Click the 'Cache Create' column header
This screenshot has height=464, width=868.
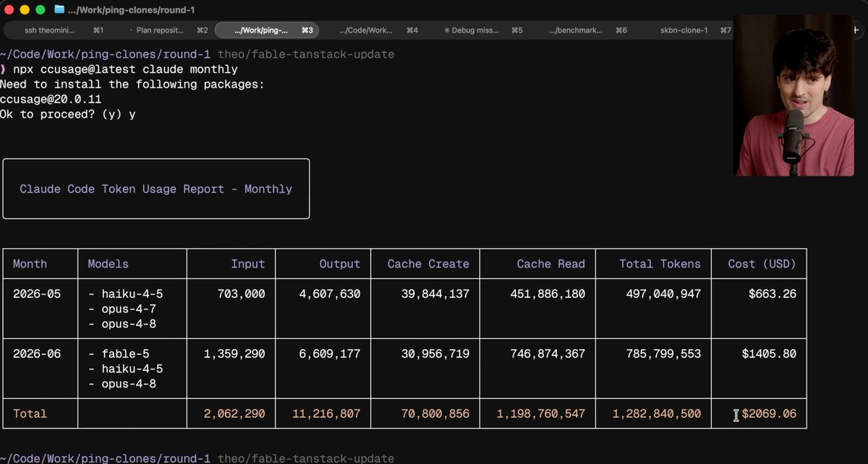(428, 264)
